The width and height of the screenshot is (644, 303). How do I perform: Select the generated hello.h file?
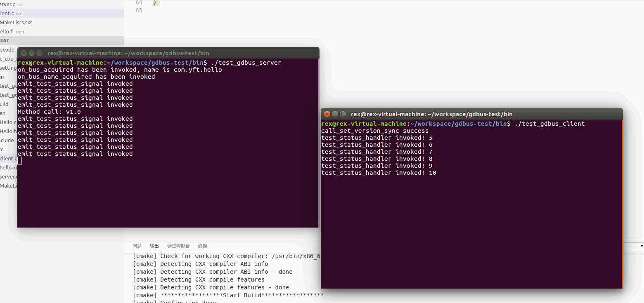[8, 31]
